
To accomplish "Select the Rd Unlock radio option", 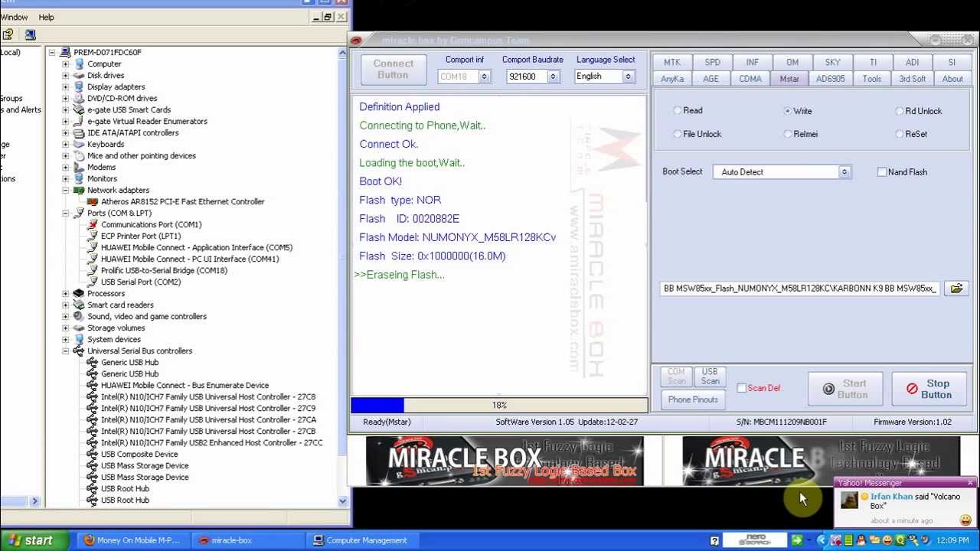I will click(x=900, y=111).
